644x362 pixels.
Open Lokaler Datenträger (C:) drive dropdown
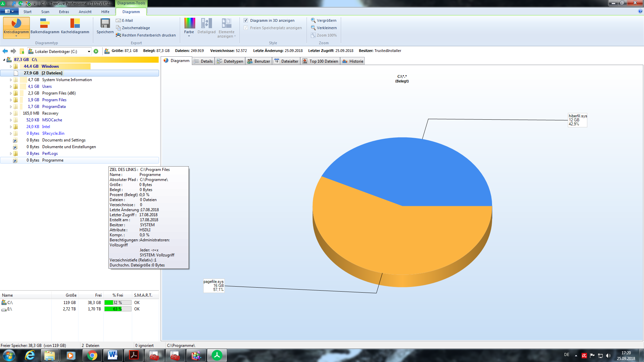(89, 51)
